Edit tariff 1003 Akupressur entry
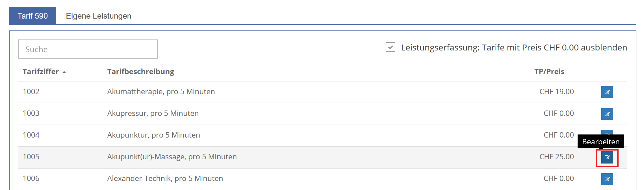The width and height of the screenshot is (644, 190). 607,114
